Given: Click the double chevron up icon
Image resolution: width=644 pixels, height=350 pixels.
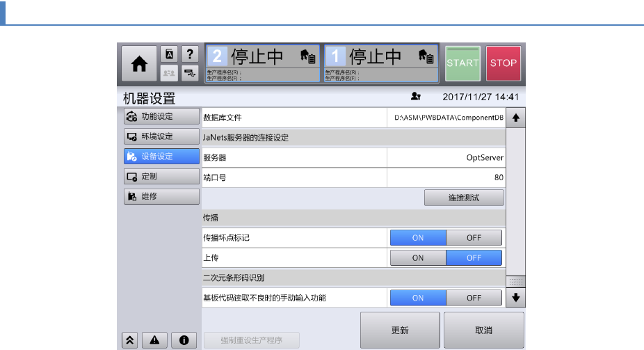Looking at the screenshot, I should tap(130, 340).
